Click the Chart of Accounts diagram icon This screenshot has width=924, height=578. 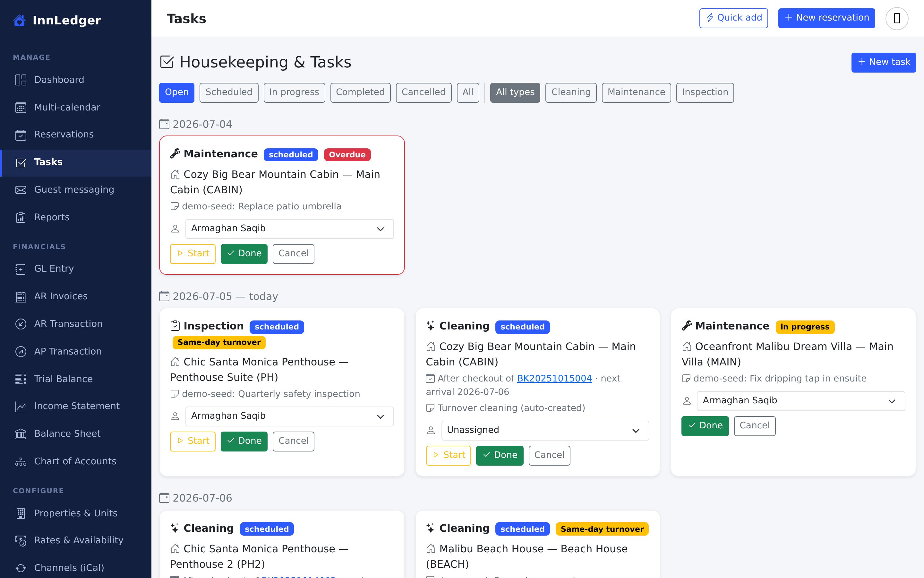(x=21, y=461)
